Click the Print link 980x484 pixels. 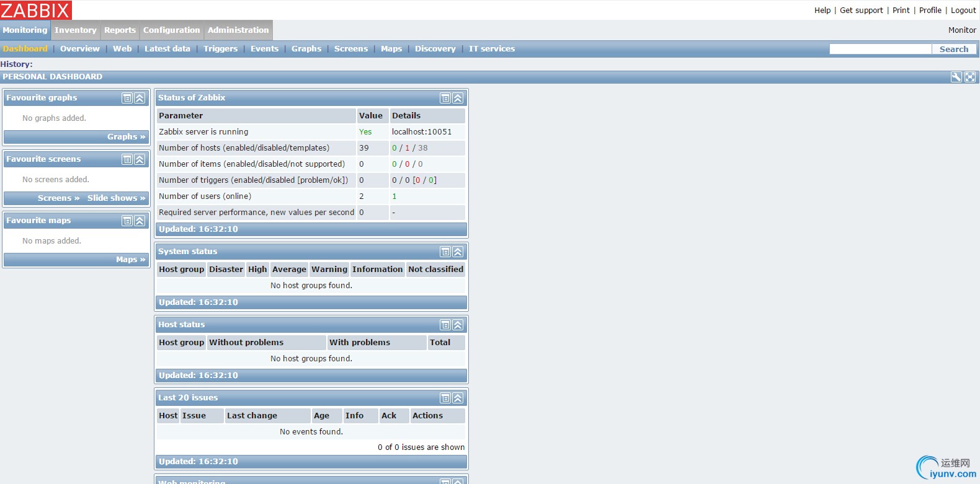point(901,11)
